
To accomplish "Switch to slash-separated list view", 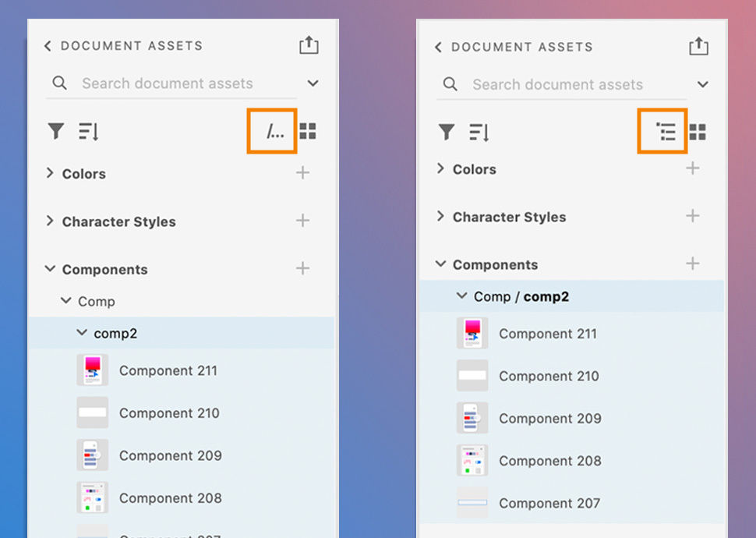I will tap(271, 131).
